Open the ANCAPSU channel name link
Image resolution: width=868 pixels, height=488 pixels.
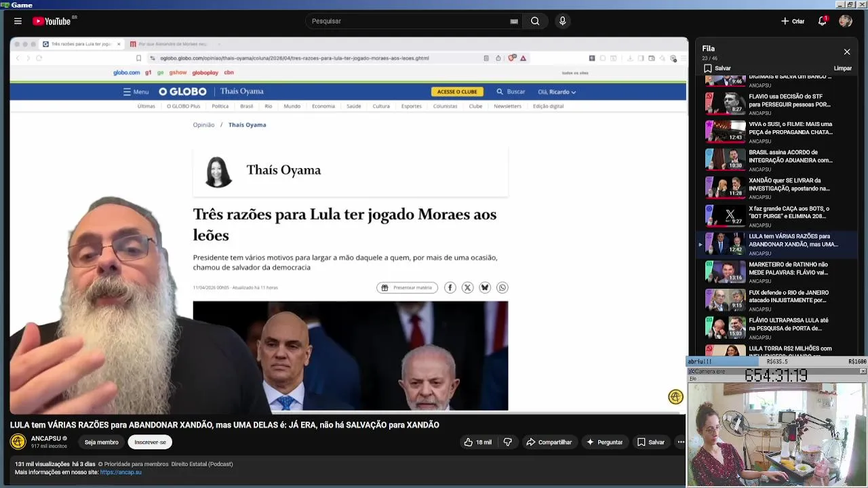tap(46, 439)
